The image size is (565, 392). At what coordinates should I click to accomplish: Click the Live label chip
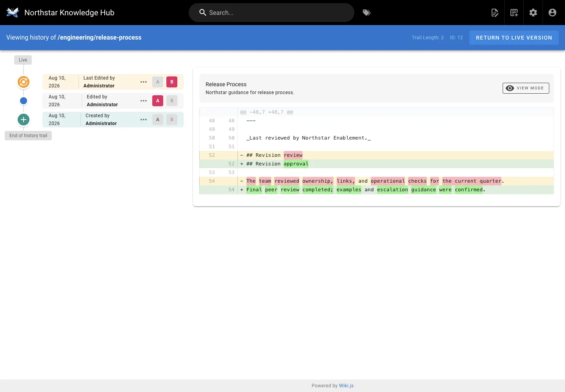[23, 60]
